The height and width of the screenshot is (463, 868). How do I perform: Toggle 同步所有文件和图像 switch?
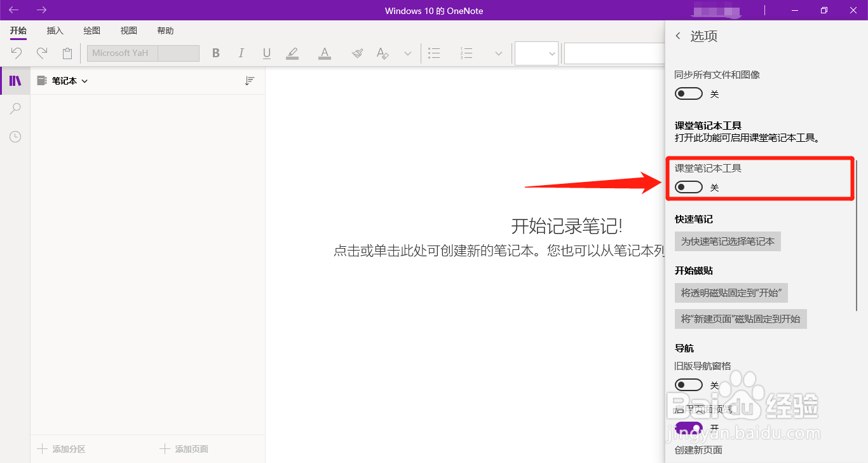coord(689,94)
